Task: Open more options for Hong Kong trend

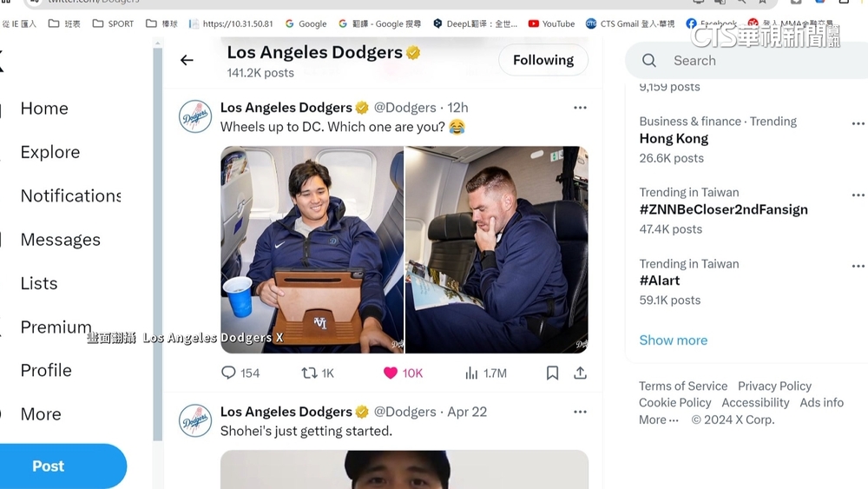Action: point(858,123)
